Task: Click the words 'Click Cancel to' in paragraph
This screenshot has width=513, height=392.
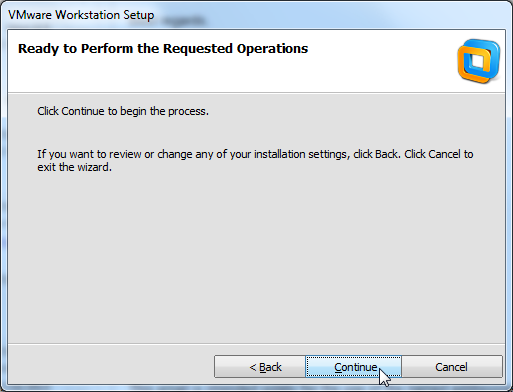Action: coord(439,154)
